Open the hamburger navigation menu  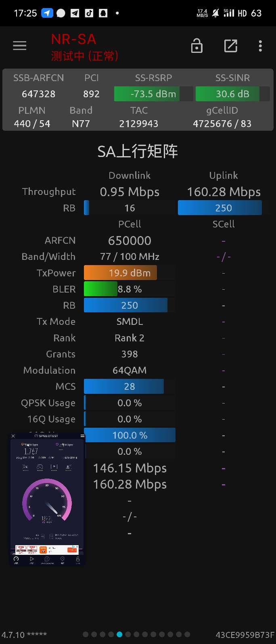pyautogui.click(x=19, y=46)
